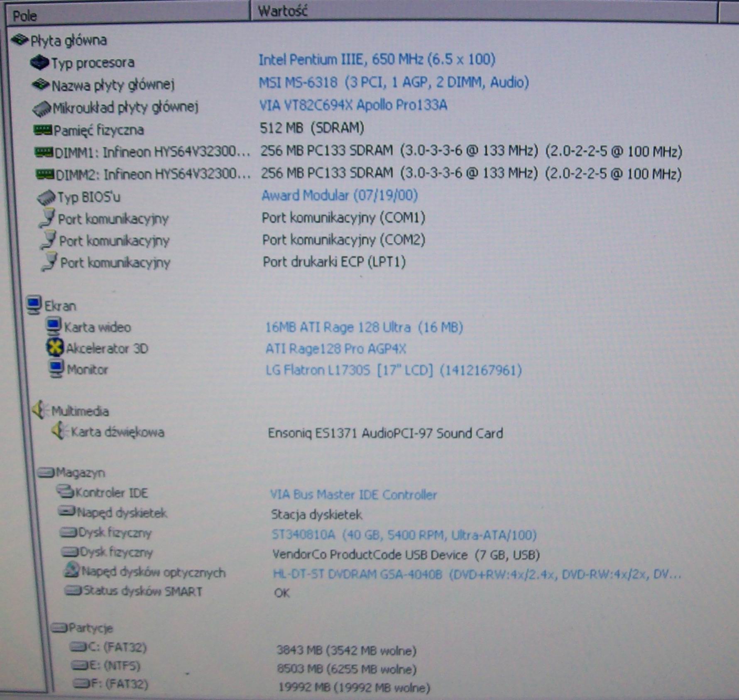Click the E: (NTFS) drive icon

coord(79,666)
